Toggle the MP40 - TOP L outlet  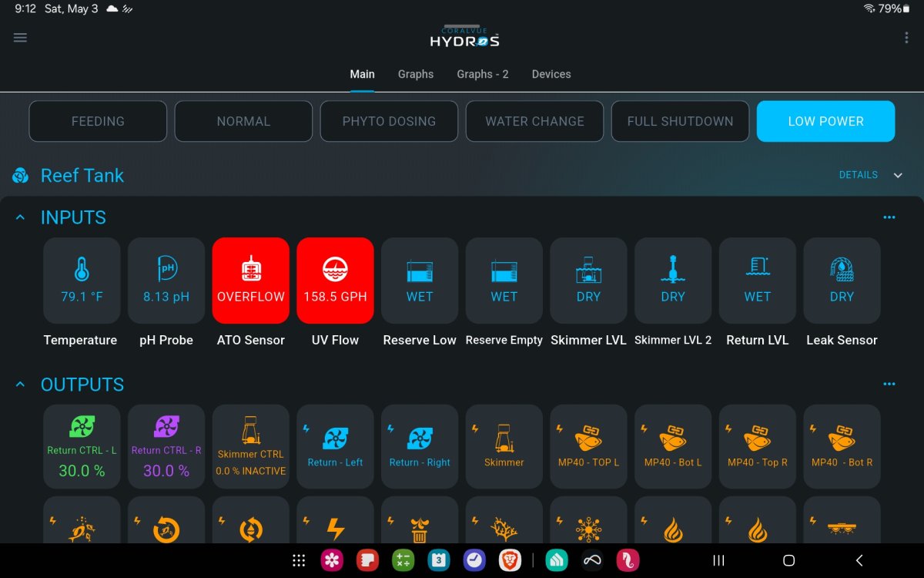click(x=588, y=447)
